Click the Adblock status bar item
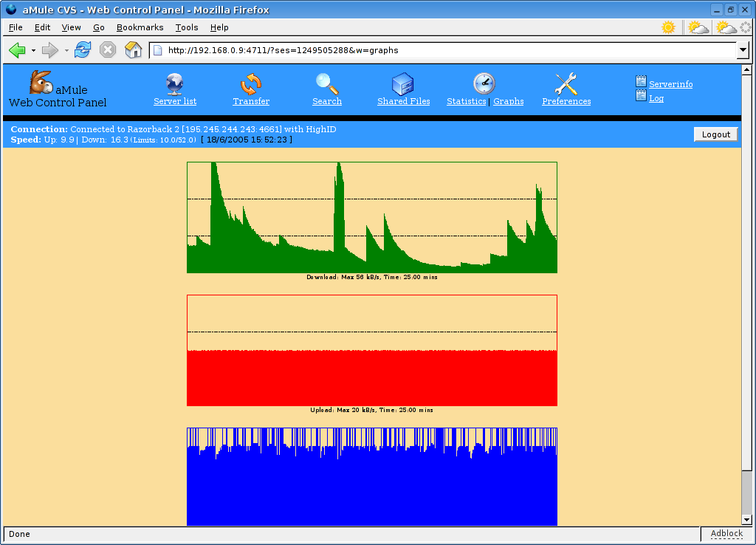This screenshot has height=545, width=756. [x=726, y=533]
